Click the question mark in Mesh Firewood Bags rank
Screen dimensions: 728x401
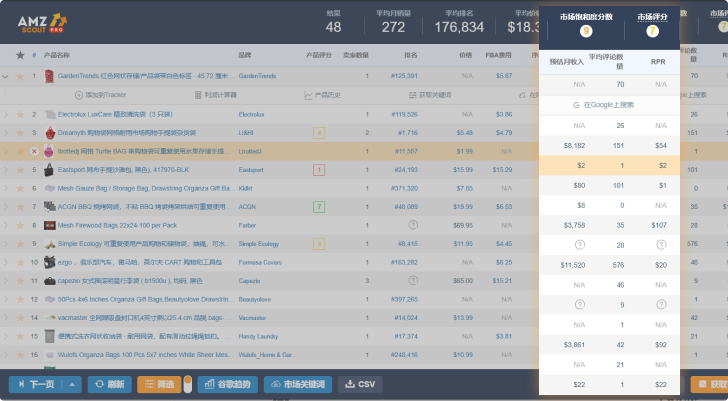tap(413, 225)
